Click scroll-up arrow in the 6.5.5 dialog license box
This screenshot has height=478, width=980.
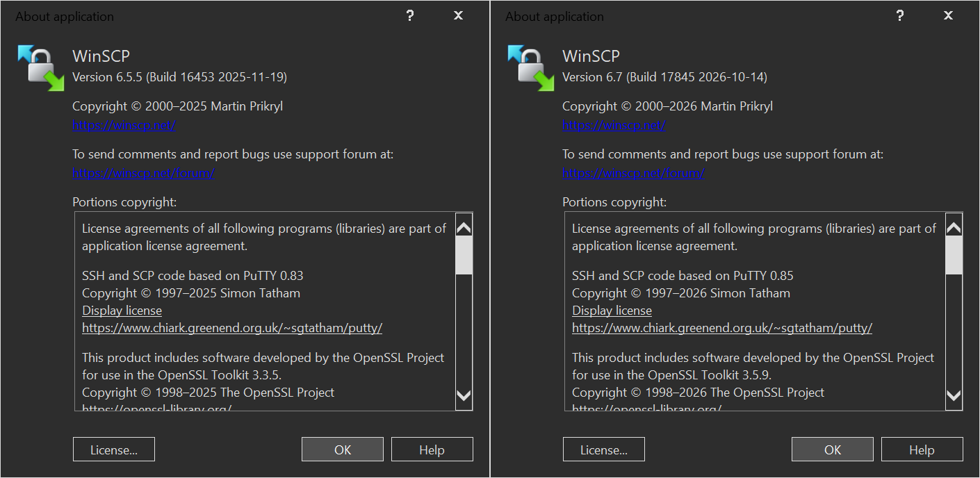pos(464,227)
